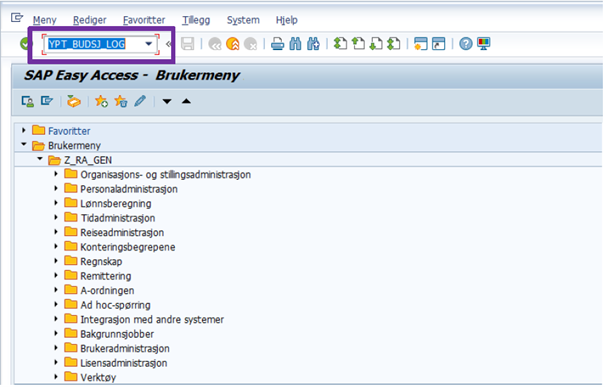Open the window system menu icon

point(17,18)
